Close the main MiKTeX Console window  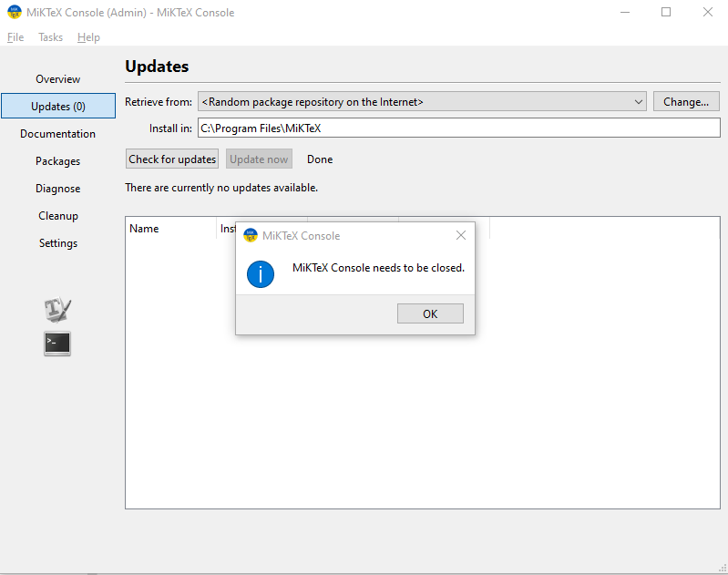[708, 12]
